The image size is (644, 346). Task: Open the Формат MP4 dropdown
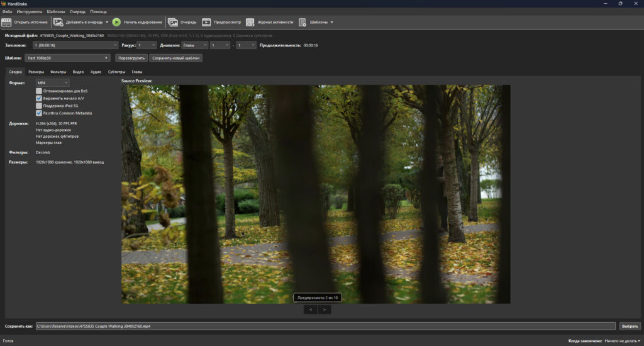(x=52, y=83)
